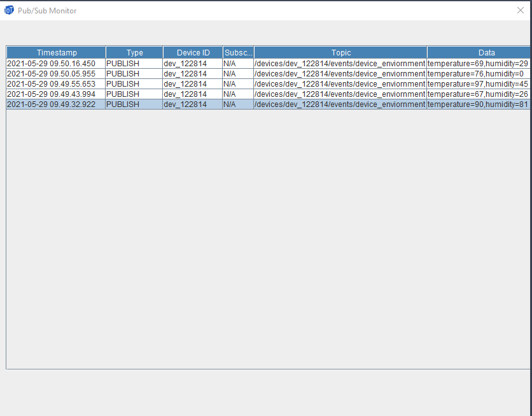Click the topic cell in the 09.50.16.450 row
Screen dimensions: 532x416
coord(340,64)
